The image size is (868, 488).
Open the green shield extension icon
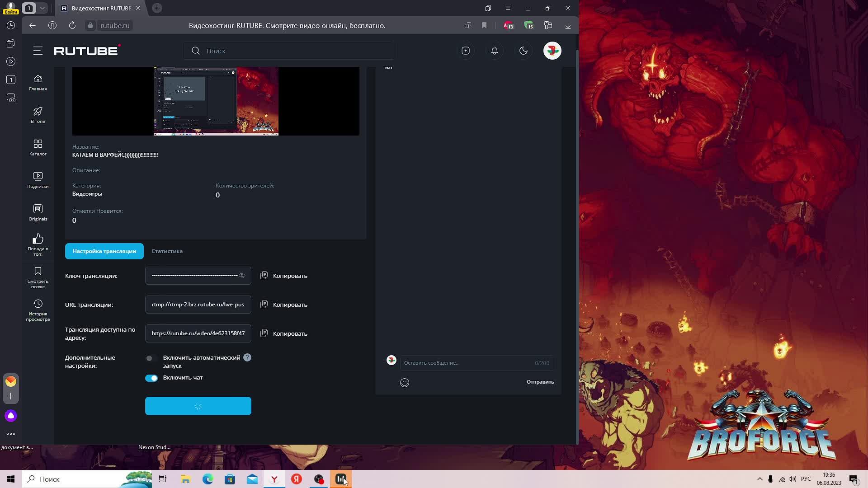point(528,26)
